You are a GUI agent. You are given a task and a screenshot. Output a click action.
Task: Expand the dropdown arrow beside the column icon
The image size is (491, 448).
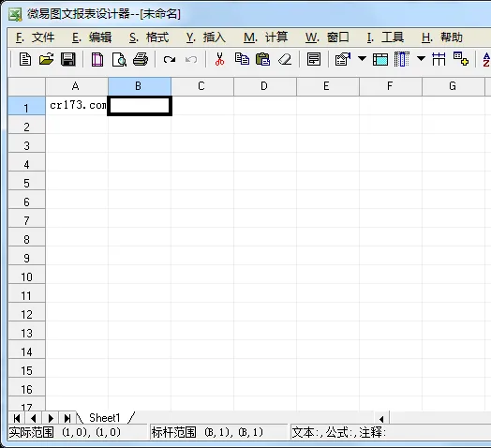point(421,58)
